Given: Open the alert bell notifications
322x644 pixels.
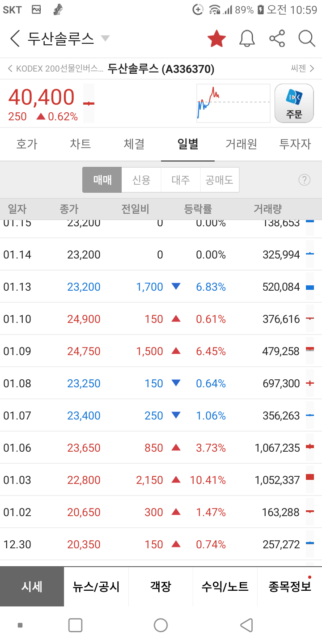Looking at the screenshot, I should 247,38.
